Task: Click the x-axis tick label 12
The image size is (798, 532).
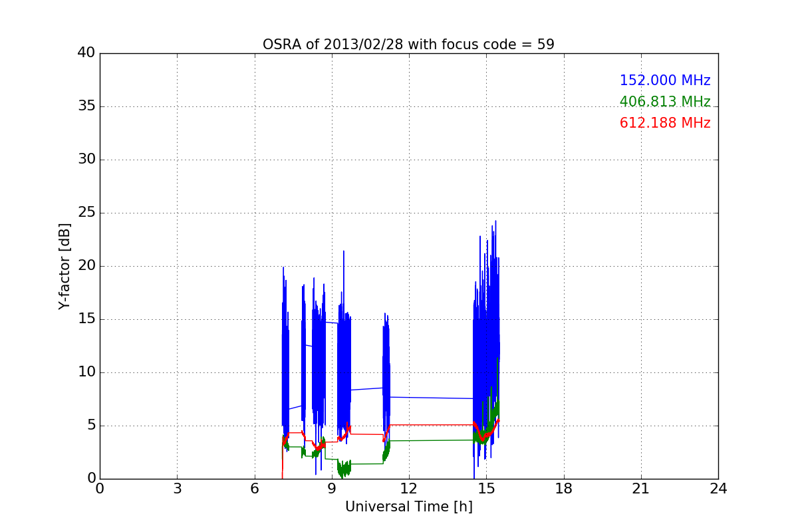Action: 409,488
